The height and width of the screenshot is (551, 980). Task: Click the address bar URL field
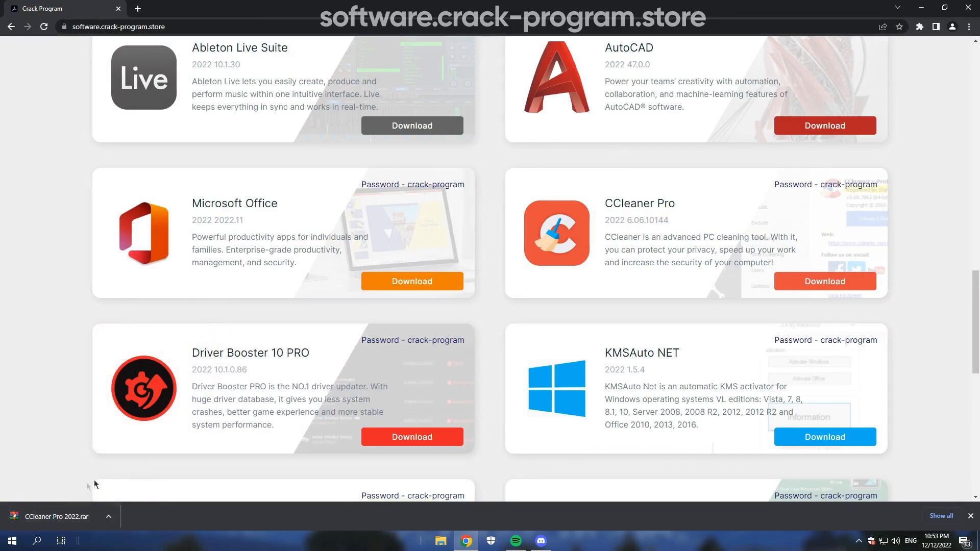pos(459,27)
